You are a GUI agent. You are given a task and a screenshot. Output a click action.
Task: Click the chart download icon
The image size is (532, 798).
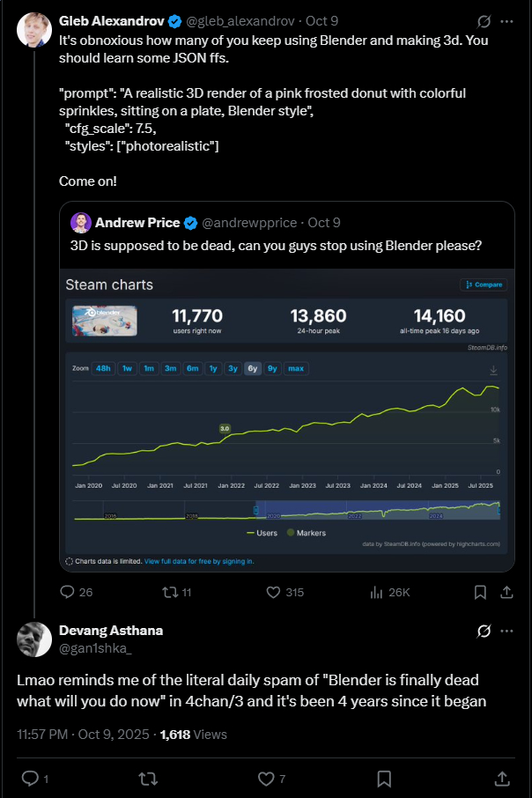(493, 369)
